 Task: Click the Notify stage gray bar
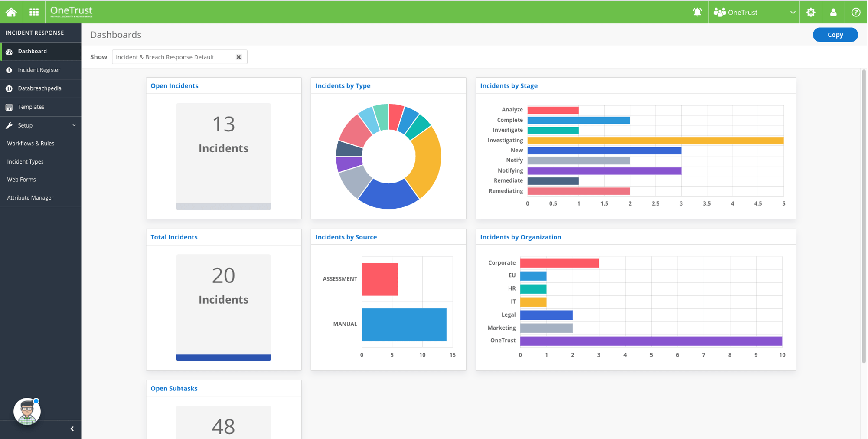click(x=578, y=161)
